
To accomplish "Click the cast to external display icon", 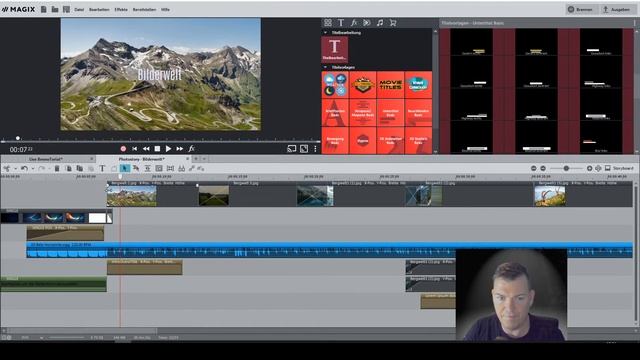I will coord(291,149).
